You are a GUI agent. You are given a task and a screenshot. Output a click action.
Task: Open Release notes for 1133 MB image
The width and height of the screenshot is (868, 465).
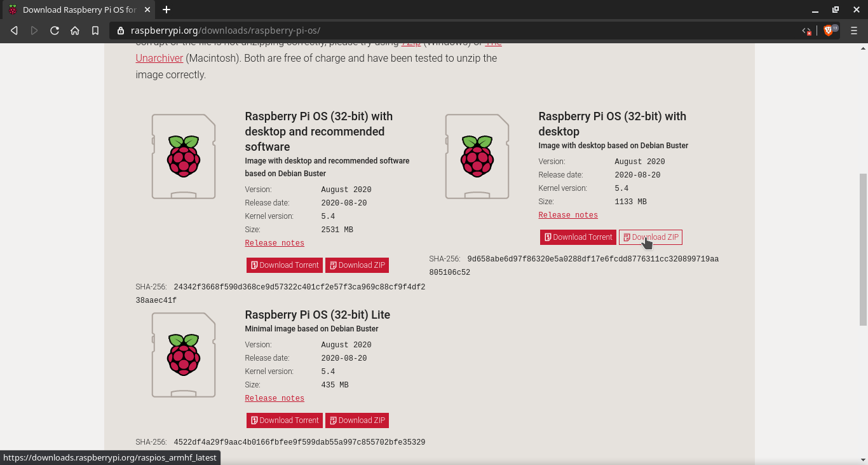(x=568, y=215)
